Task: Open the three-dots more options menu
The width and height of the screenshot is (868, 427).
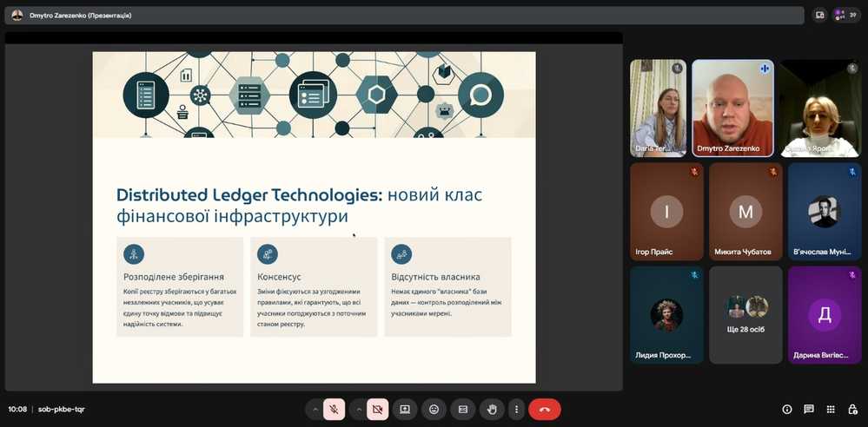Action: (517, 409)
